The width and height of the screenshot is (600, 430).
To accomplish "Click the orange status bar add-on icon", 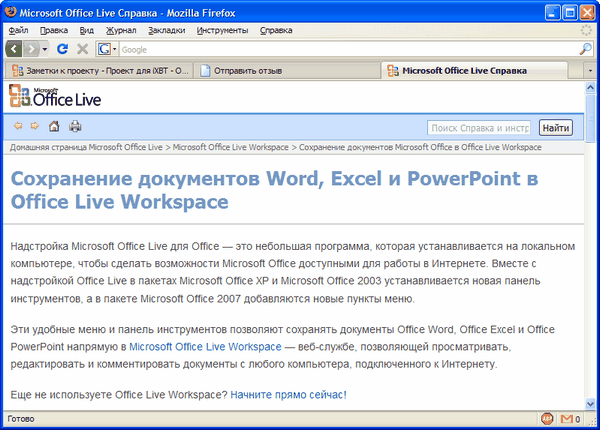I will [x=547, y=419].
